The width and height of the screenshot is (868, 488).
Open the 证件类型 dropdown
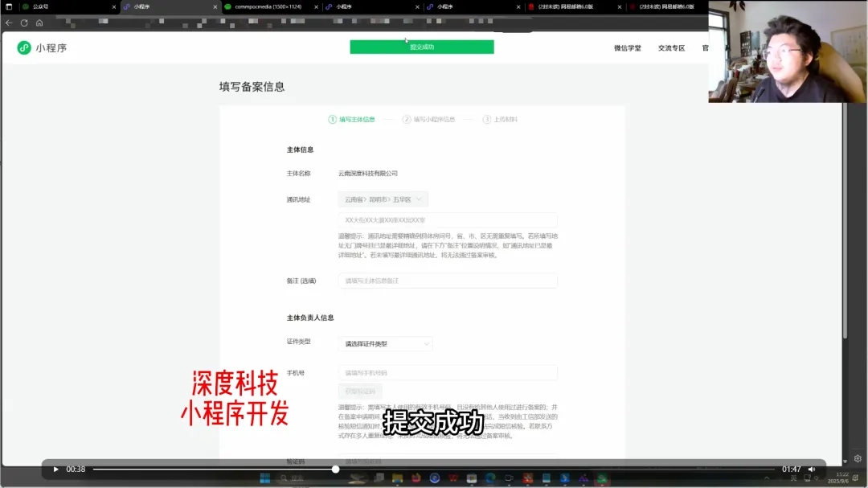pyautogui.click(x=384, y=342)
